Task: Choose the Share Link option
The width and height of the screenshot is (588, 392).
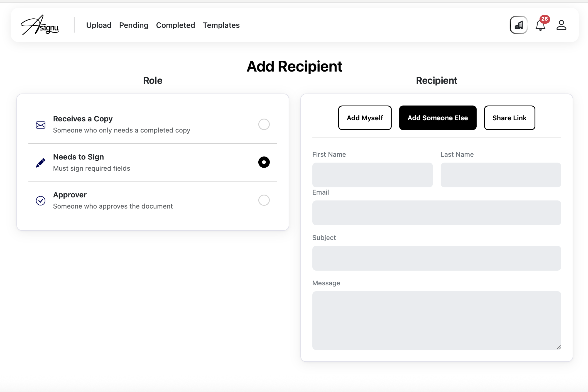Action: [509, 118]
